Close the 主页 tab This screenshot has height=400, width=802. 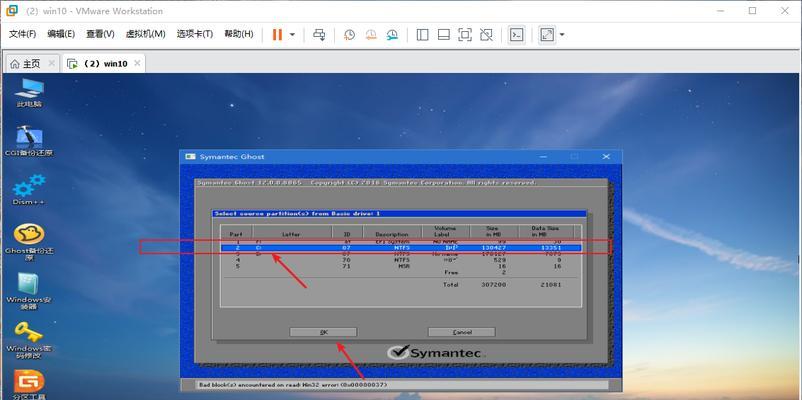point(51,63)
